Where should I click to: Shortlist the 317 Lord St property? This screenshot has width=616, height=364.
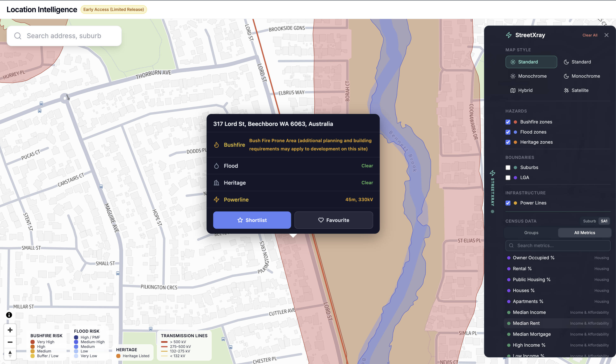pos(252,220)
